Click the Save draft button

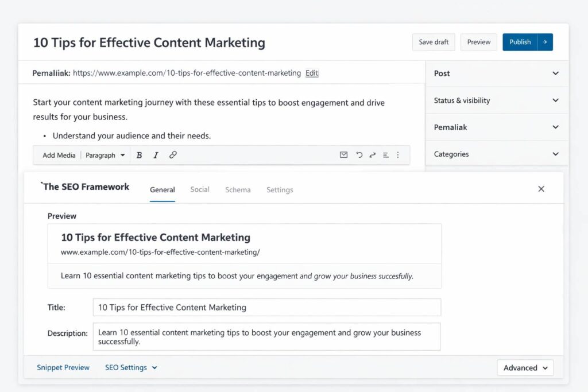click(x=434, y=42)
